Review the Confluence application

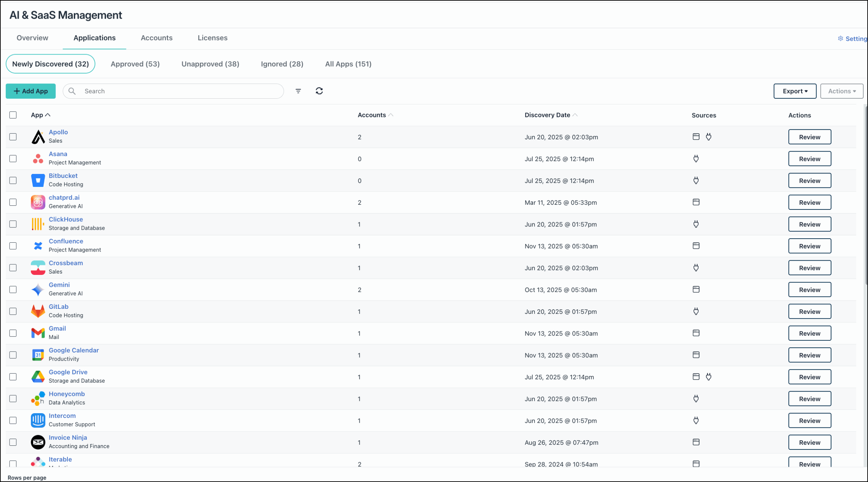pos(810,246)
